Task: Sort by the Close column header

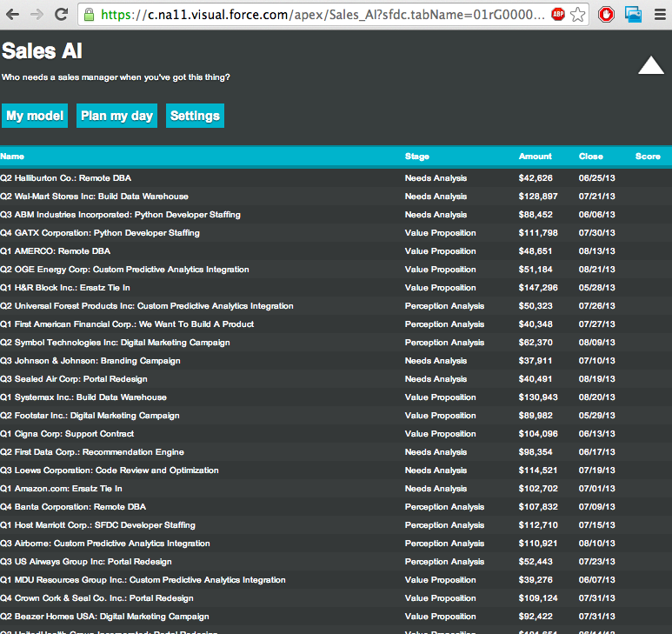Action: pyautogui.click(x=591, y=157)
